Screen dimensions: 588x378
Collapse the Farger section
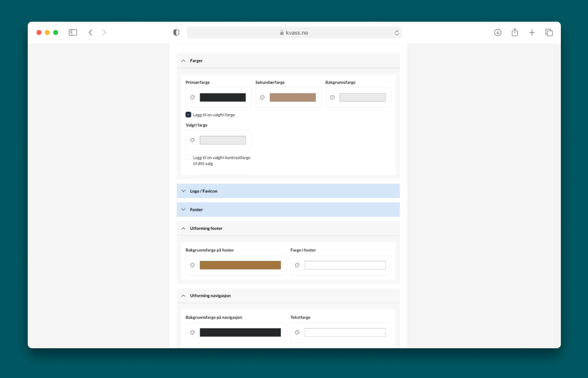(183, 61)
